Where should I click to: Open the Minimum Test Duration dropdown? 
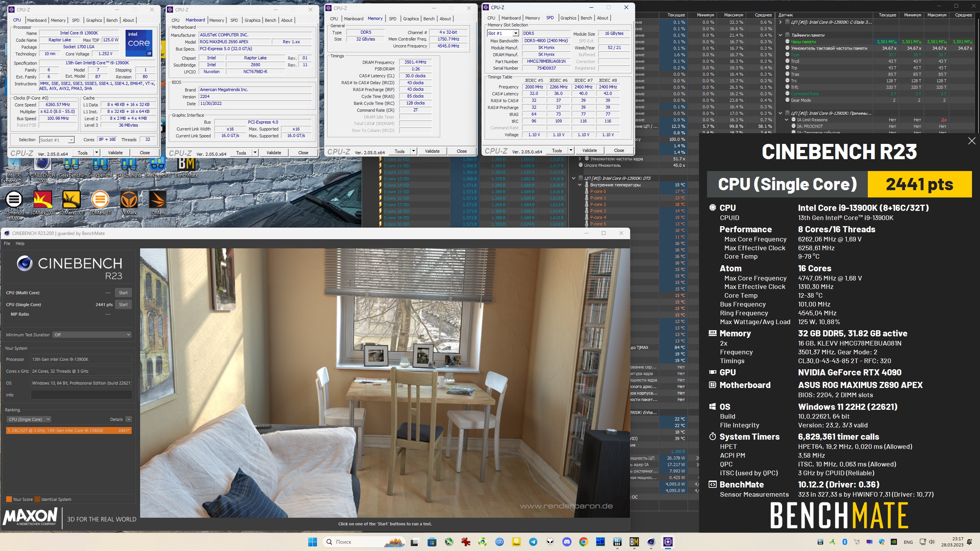(x=92, y=335)
